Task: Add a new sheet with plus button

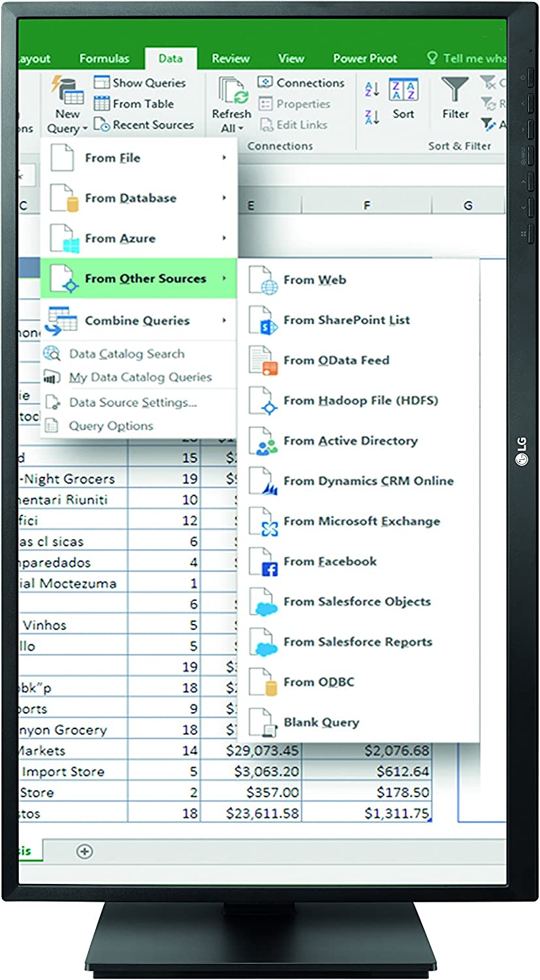Action: pyautogui.click(x=84, y=851)
